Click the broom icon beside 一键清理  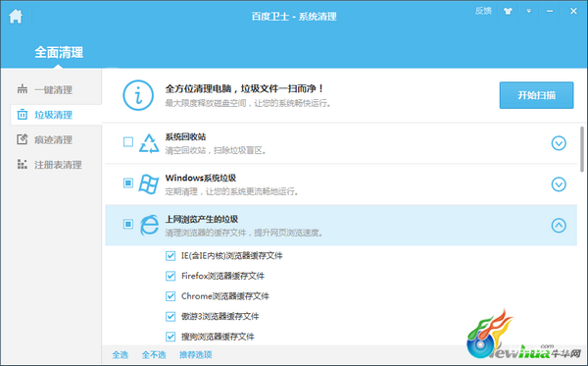[x=23, y=89]
